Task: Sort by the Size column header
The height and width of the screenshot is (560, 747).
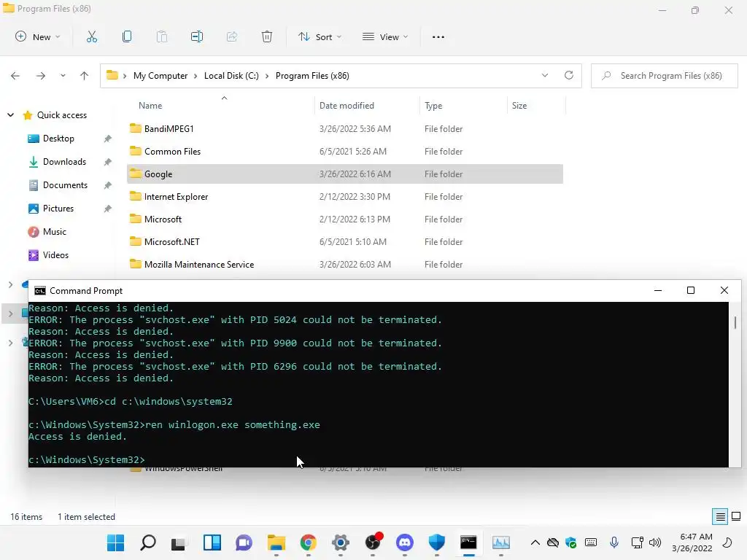Action: point(536,105)
